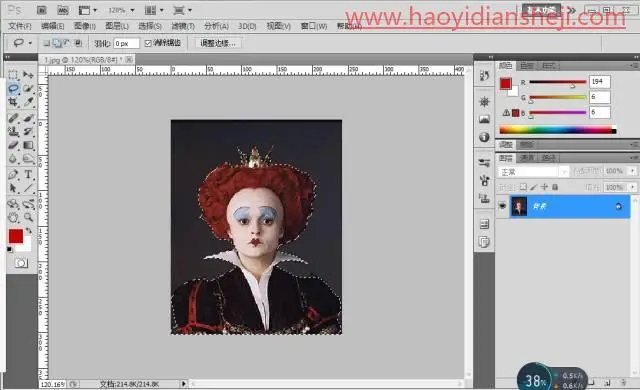The width and height of the screenshot is (640, 390).
Task: Open the 文件(F) menu
Action: pos(20,26)
